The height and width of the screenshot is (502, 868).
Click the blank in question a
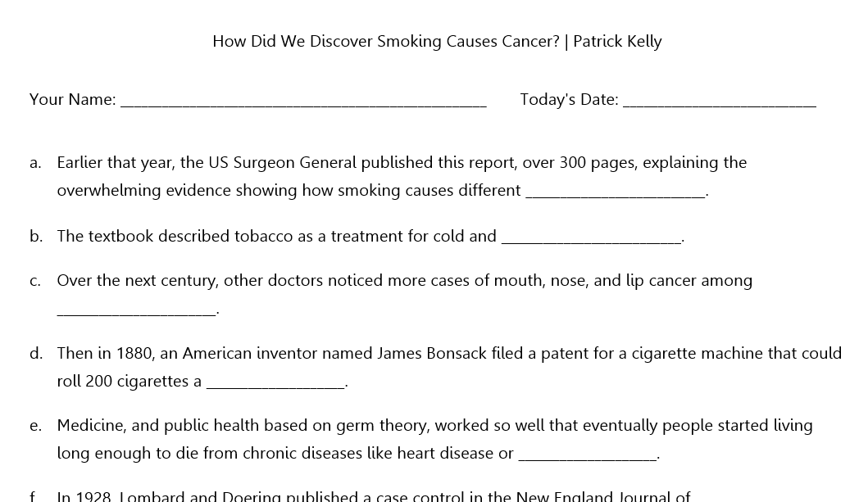click(615, 192)
